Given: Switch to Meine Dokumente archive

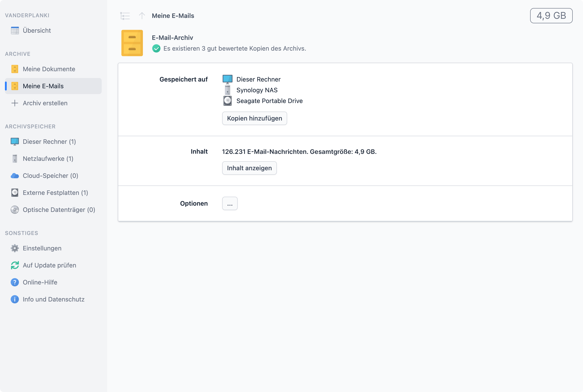Looking at the screenshot, I should point(49,69).
